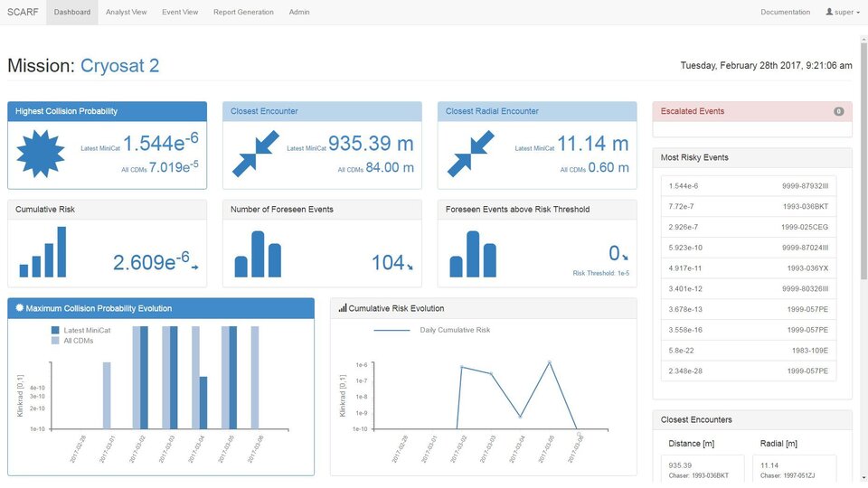This screenshot has height=488, width=868.
Task: Click the 84.00 m All CDMs value
Action: pos(390,167)
